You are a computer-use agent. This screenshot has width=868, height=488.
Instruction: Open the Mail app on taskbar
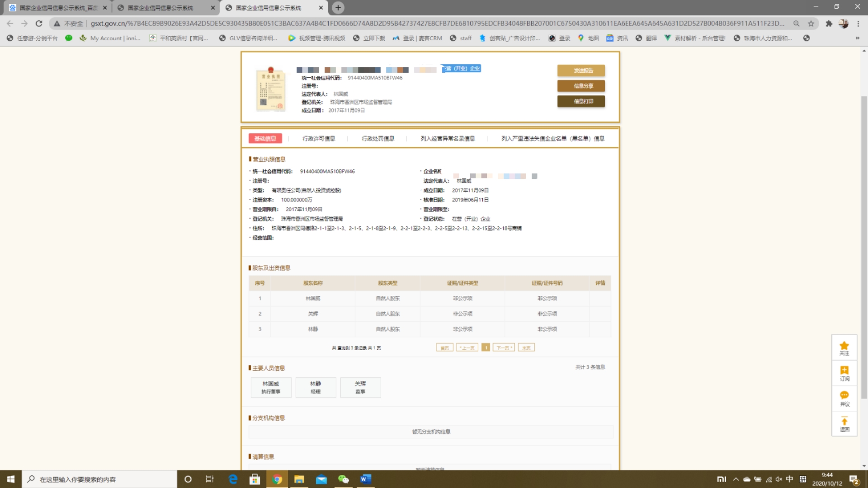(x=321, y=479)
